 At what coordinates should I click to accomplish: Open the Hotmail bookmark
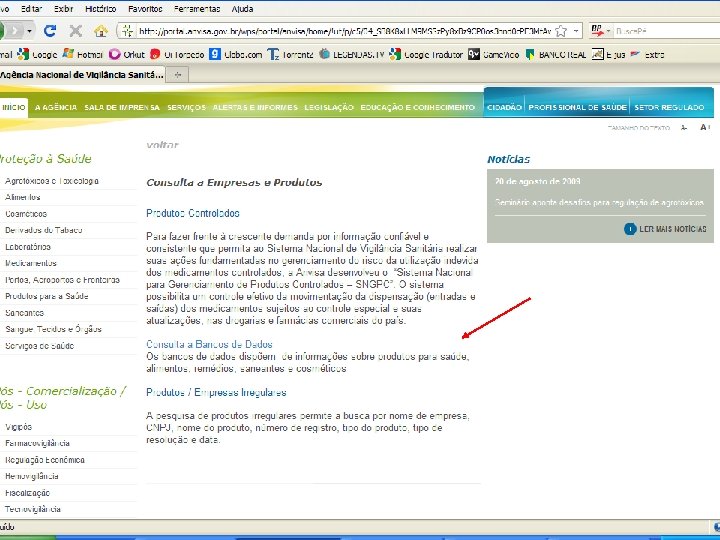tap(83, 55)
